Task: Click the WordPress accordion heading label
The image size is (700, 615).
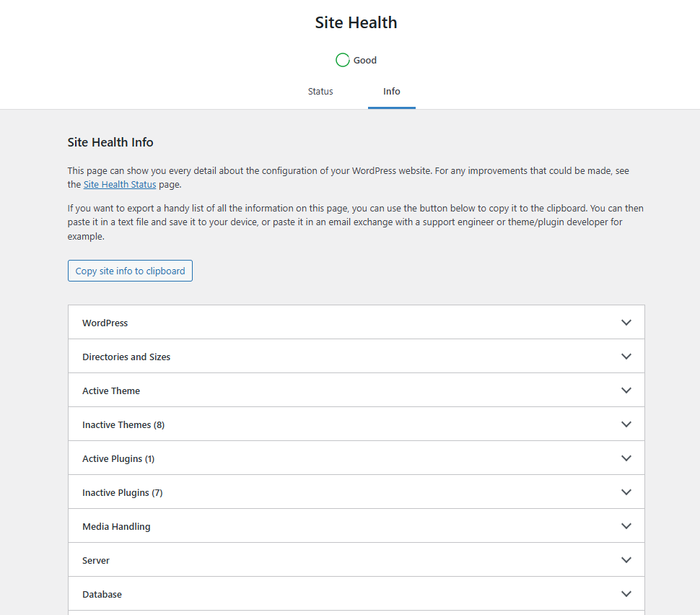Action: (x=105, y=323)
